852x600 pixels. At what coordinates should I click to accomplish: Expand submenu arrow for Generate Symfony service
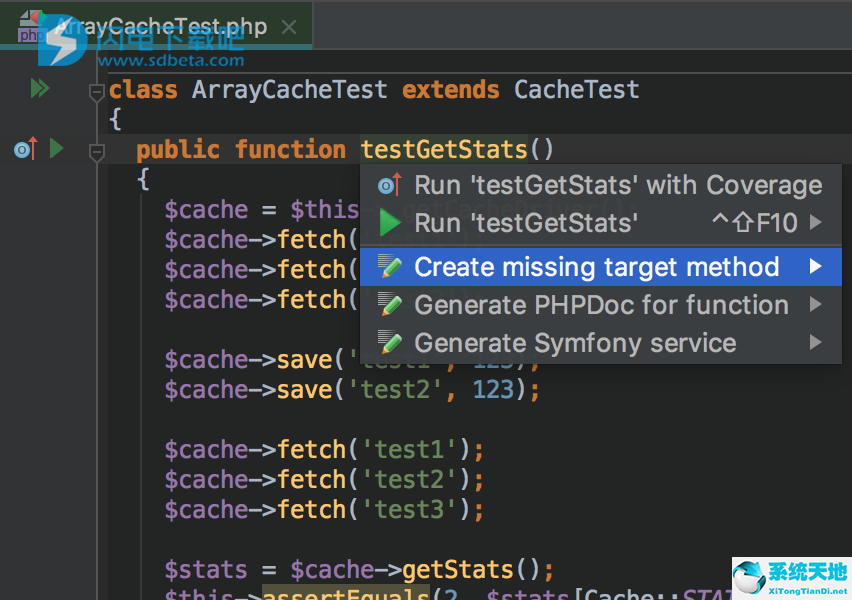coord(815,342)
